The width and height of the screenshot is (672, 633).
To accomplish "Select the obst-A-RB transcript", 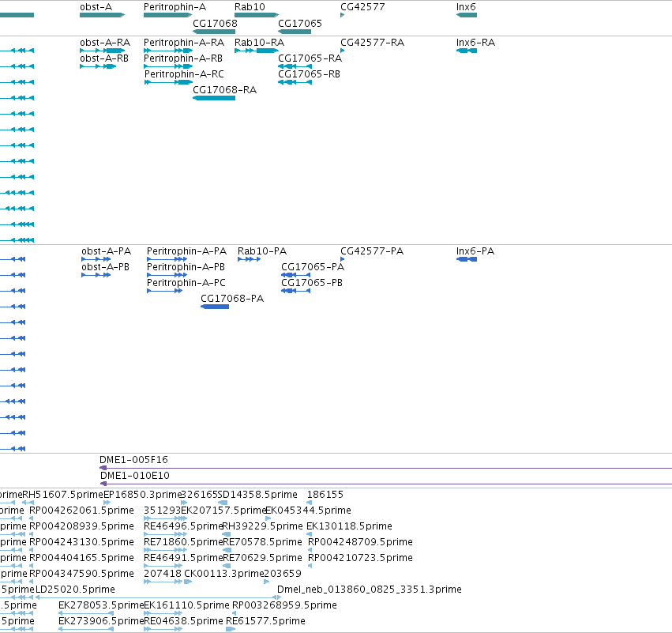I will point(98,66).
